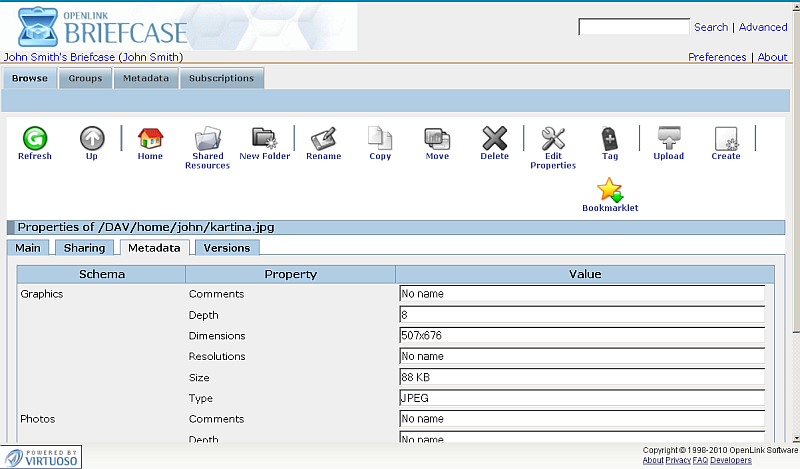The width and height of the screenshot is (800, 469).
Task: Click the Copy icon
Action: click(380, 138)
